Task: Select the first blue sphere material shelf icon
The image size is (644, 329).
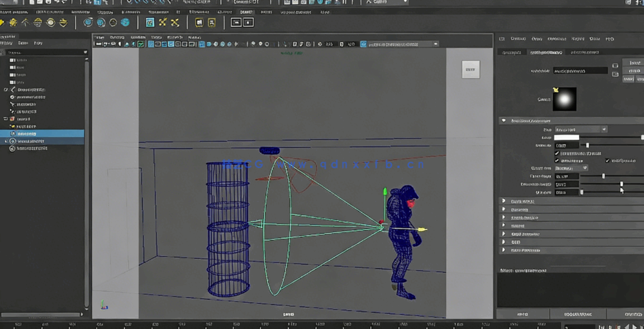Action: tap(88, 23)
